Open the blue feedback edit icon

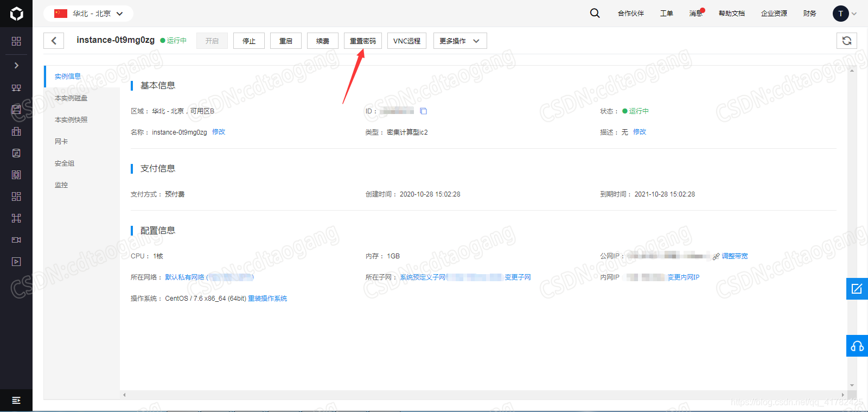point(857,289)
